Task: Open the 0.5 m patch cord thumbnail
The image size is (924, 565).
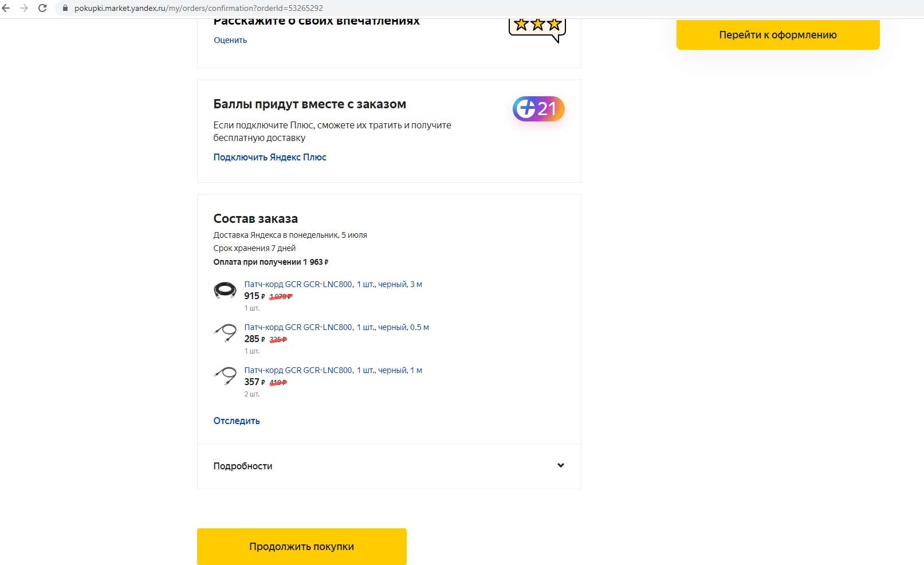Action: tap(225, 333)
